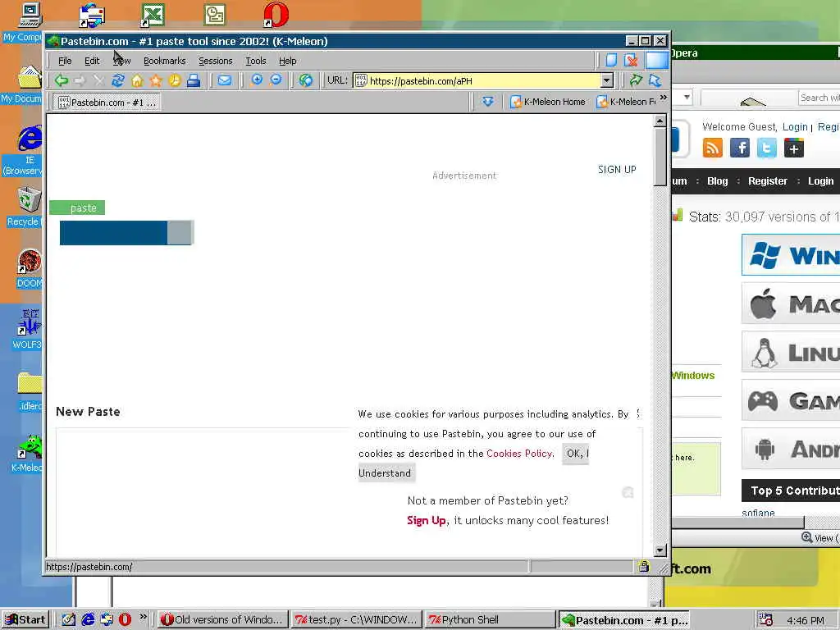
Task: Click the SIGN UP link on Pastebin
Action: (617, 170)
